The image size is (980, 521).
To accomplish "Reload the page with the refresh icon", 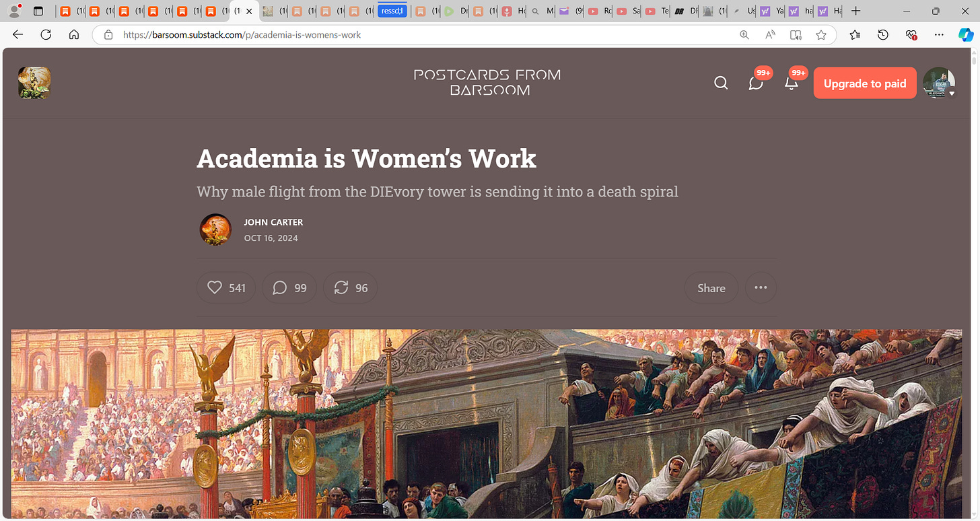I will pos(46,35).
